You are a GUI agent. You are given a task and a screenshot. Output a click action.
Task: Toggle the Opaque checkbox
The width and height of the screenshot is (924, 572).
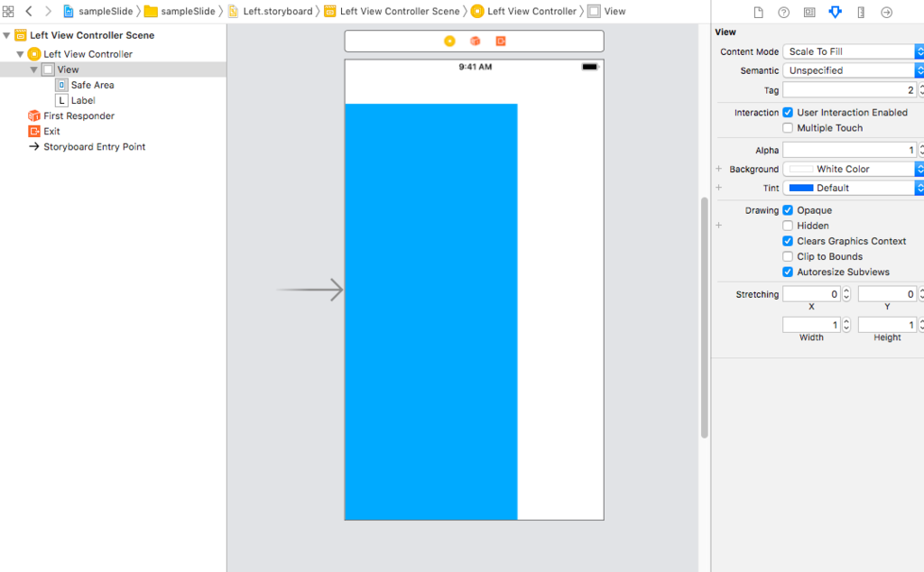point(788,210)
